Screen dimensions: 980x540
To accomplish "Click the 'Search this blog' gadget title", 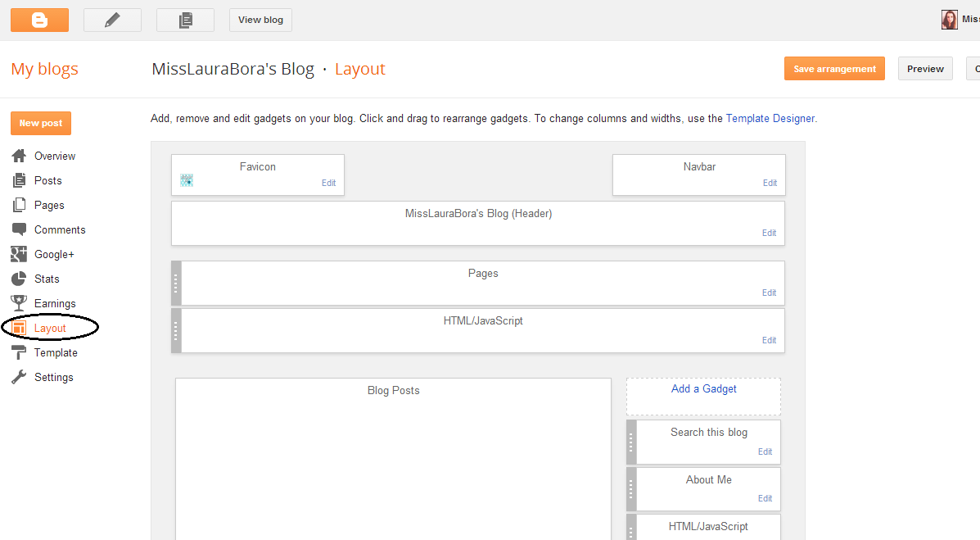I will [x=709, y=433].
